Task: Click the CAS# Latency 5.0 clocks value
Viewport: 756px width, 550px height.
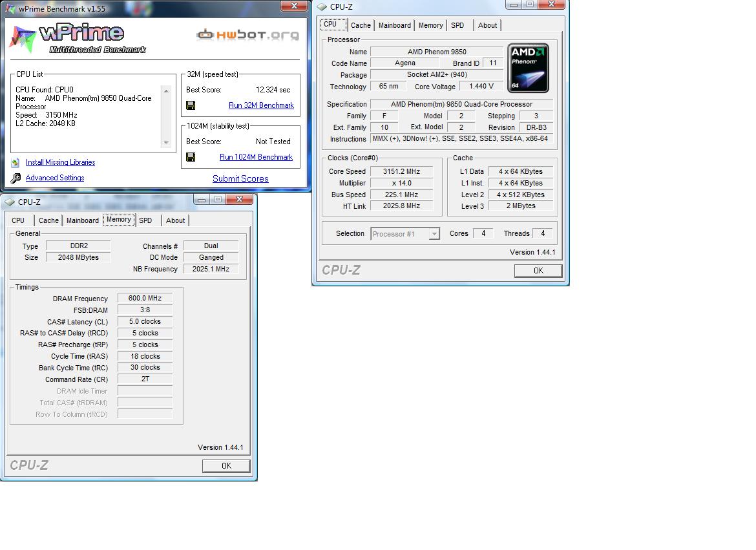Action: coord(145,321)
